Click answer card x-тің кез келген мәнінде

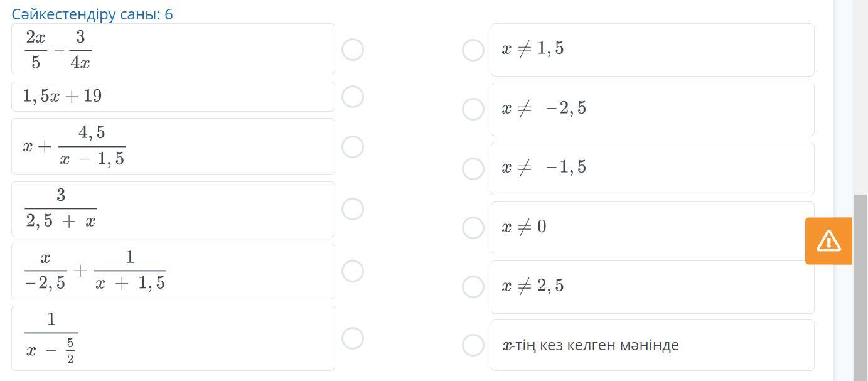(653, 345)
